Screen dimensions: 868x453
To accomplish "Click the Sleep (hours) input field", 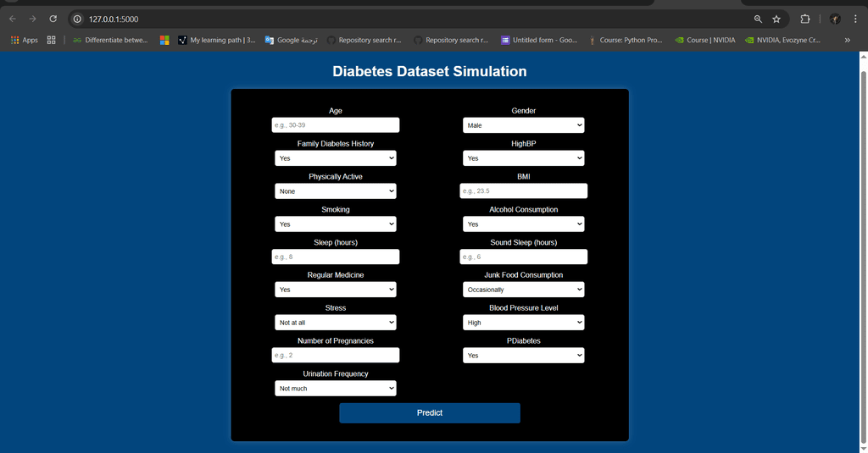I will (x=336, y=257).
